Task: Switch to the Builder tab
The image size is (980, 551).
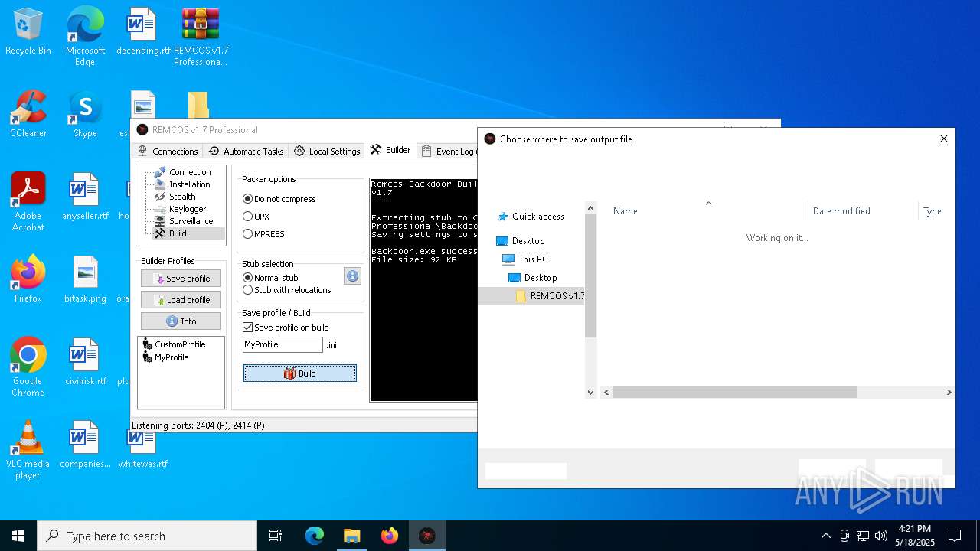Action: click(390, 150)
